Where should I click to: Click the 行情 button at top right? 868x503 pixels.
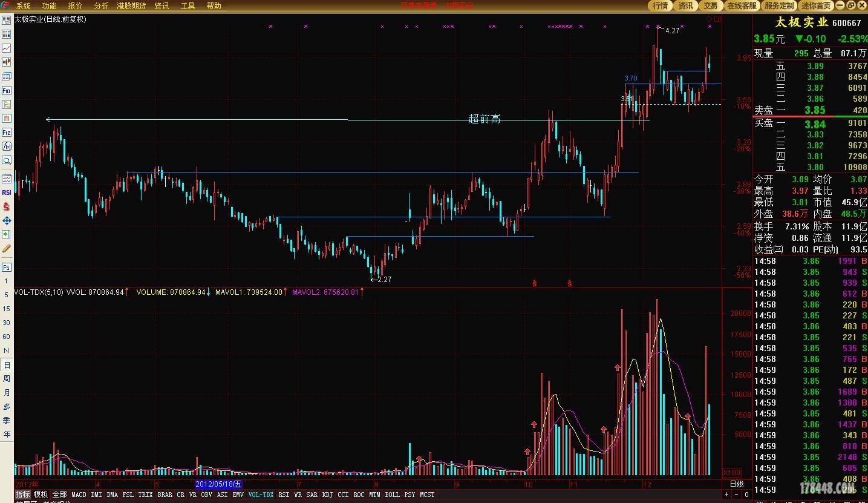[661, 5]
